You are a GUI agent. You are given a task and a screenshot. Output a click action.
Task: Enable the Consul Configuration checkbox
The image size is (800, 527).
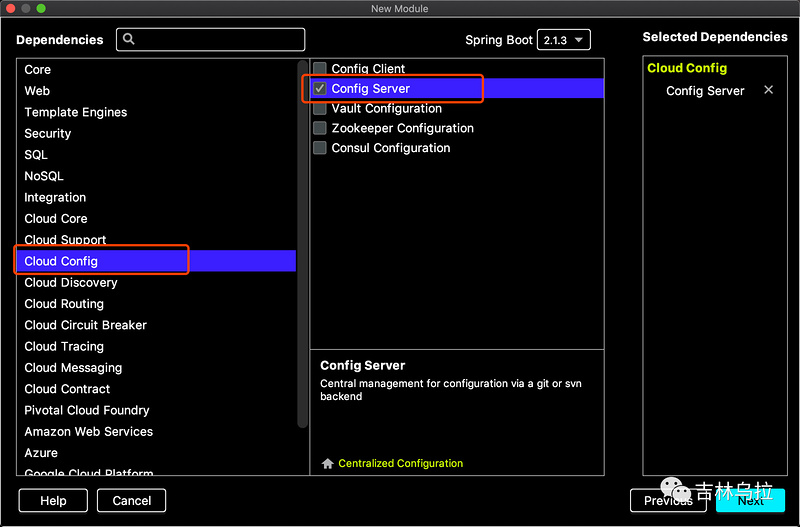pos(320,147)
